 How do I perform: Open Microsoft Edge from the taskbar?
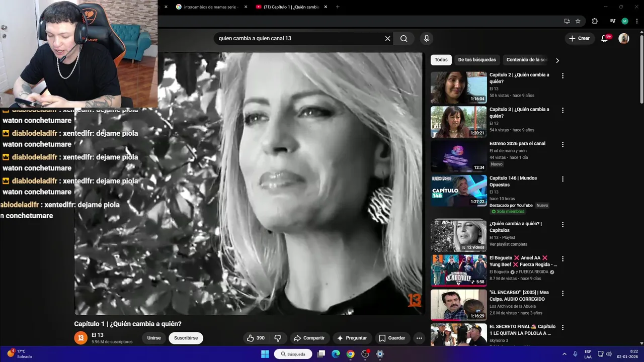336,354
